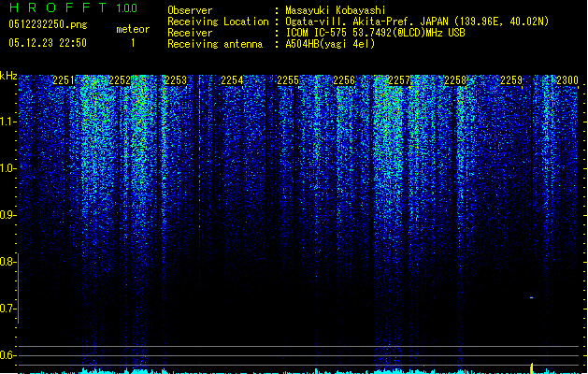Click the "Receiver" field label

(x=190, y=33)
